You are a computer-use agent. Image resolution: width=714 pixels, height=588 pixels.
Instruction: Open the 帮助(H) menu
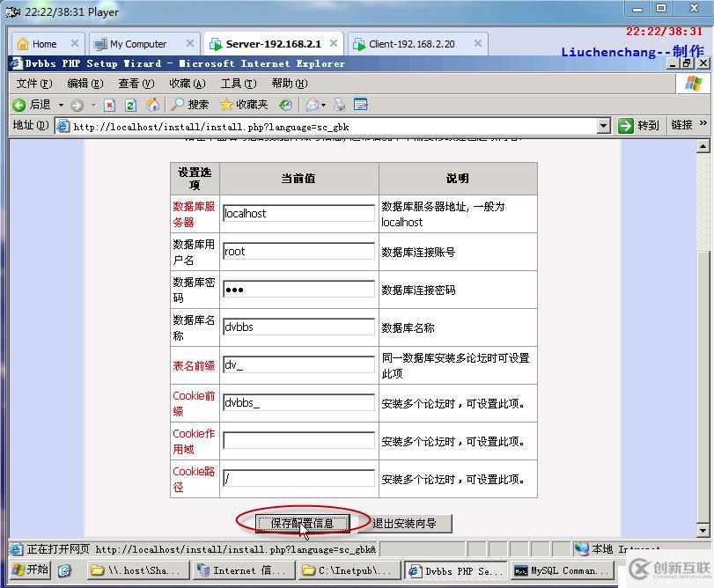click(290, 84)
